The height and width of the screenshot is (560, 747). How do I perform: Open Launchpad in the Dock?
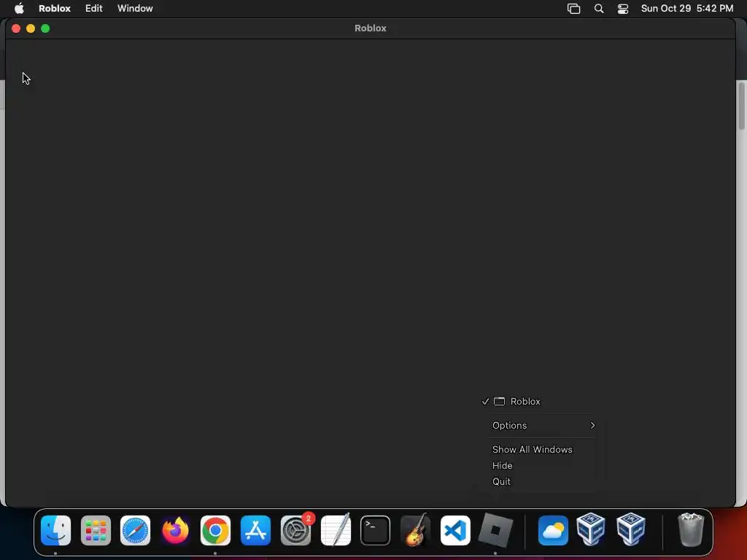pos(96,530)
